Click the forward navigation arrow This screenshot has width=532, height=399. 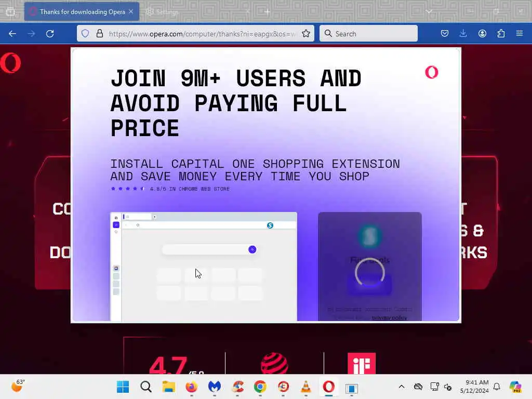tap(31, 34)
